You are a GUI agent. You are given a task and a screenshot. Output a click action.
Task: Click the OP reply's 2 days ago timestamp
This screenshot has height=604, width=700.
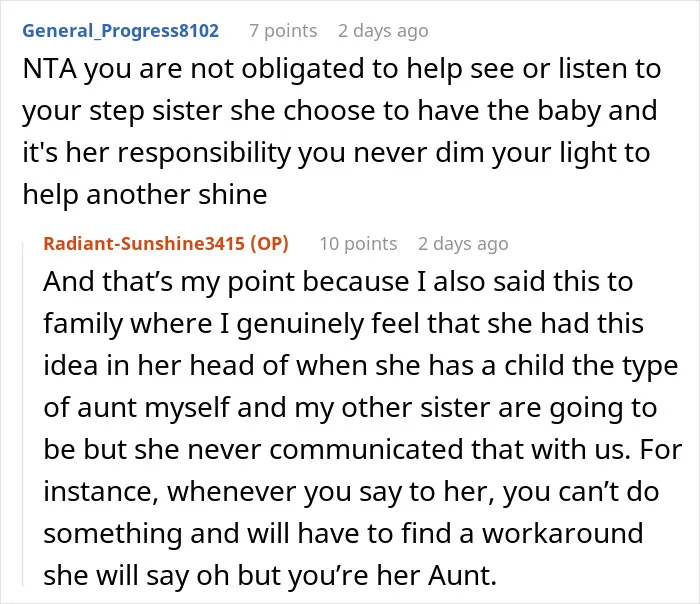coord(463,244)
